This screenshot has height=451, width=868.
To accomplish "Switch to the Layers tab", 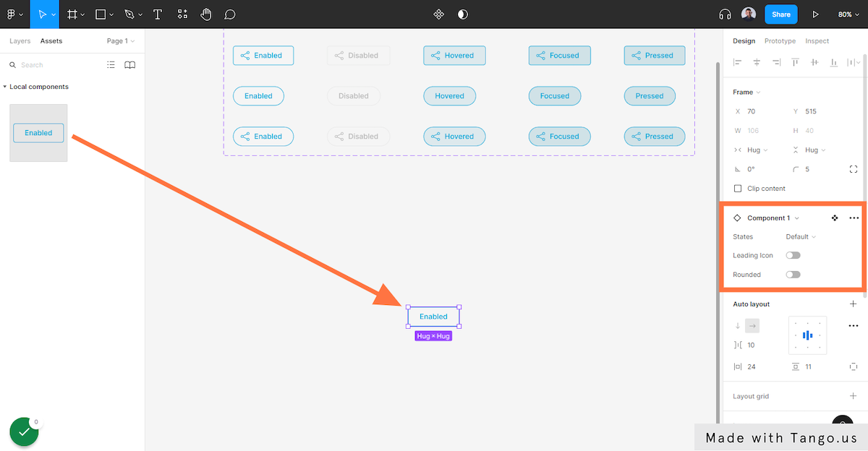I will 20,41.
